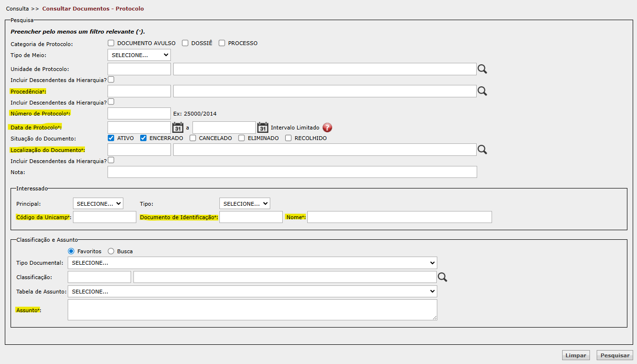This screenshot has width=637, height=364.
Task: Click the Consulta breadcrumb link
Action: click(17, 9)
